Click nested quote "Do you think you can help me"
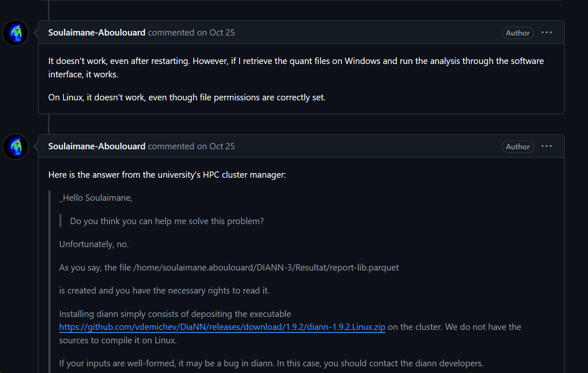This screenshot has height=373, width=588. 167,221
